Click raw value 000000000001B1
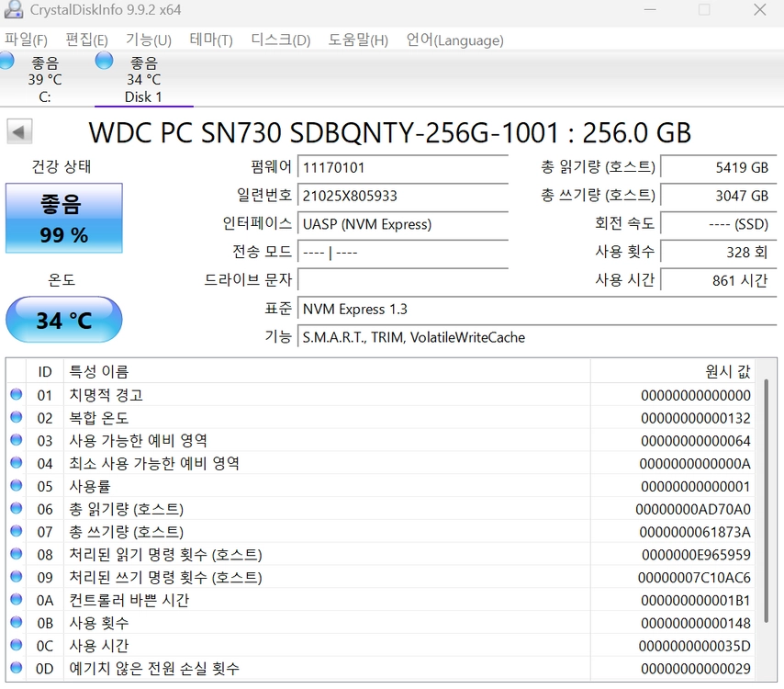 point(696,600)
